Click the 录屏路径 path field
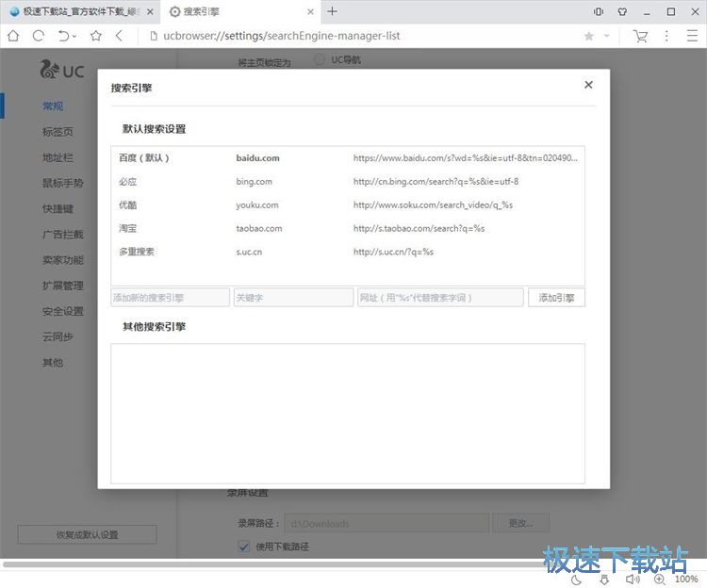707x588 pixels. click(x=386, y=523)
